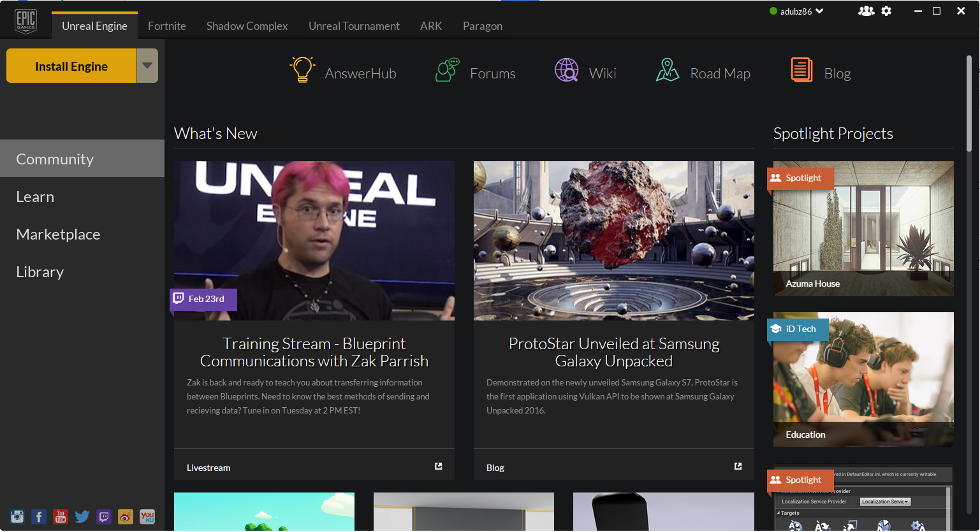Click the Install Engine button

coord(71,66)
